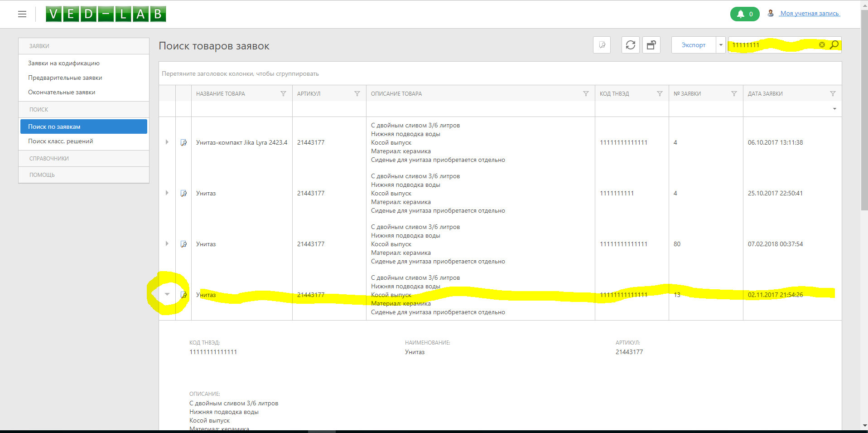The width and height of the screenshot is (868, 433).
Task: Open 'Окончательные заявки' menu item
Action: (84, 92)
